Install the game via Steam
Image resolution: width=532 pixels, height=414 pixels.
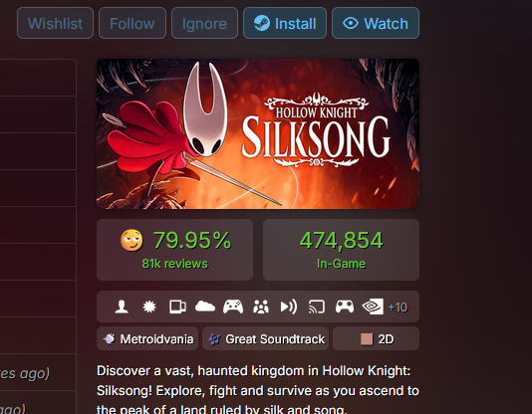(285, 23)
